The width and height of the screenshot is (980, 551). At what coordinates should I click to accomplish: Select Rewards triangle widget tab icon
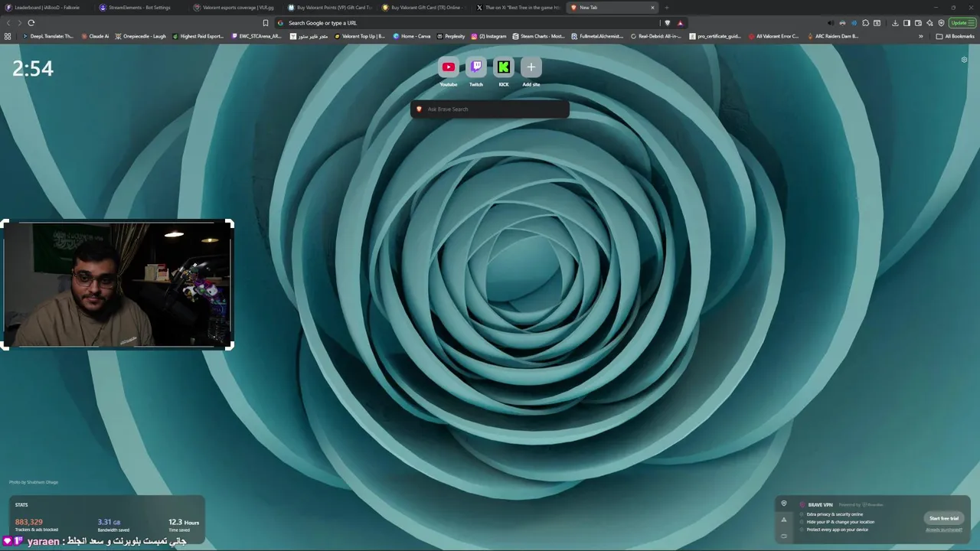coord(783,520)
